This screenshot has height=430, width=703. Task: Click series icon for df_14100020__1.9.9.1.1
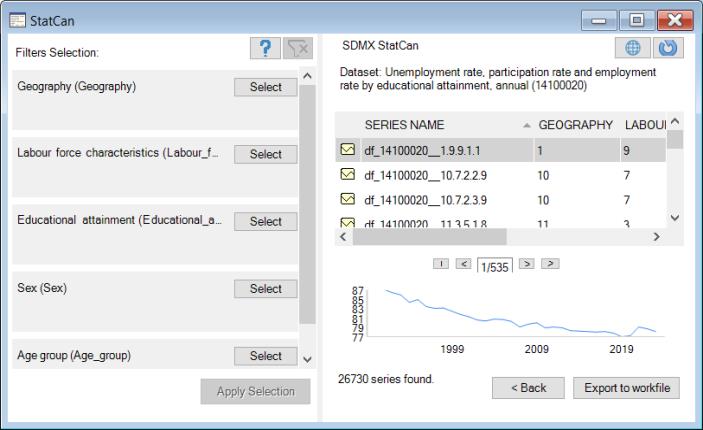click(348, 150)
